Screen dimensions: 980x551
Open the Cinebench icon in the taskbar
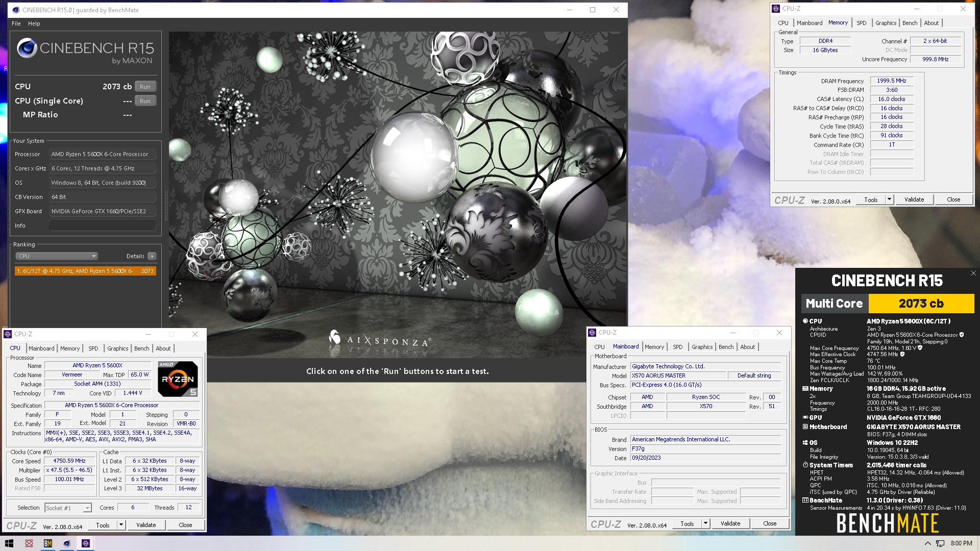pyautogui.click(x=67, y=543)
